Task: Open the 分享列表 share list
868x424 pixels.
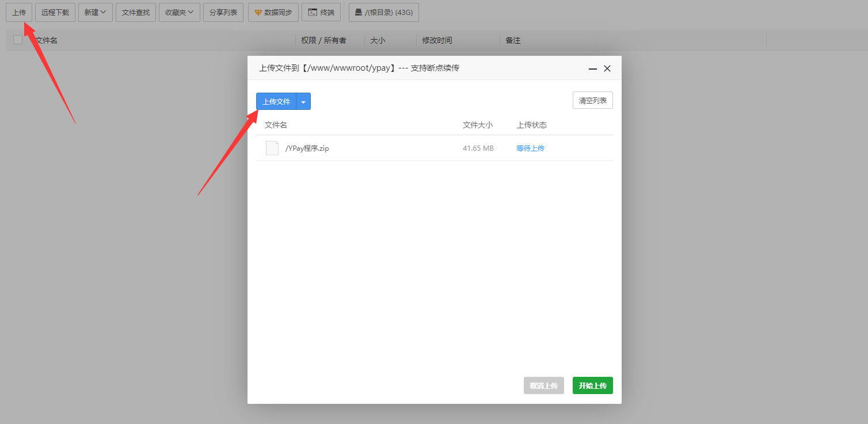Action: [223, 12]
